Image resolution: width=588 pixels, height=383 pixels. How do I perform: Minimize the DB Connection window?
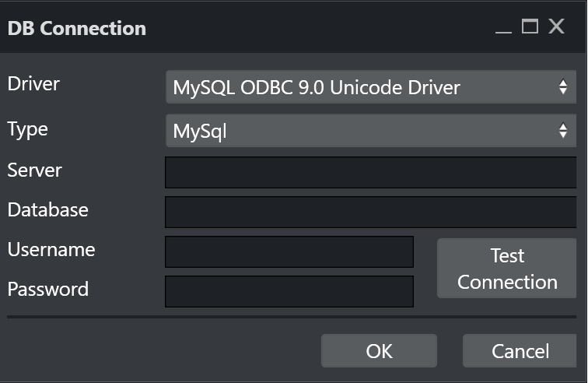click(x=504, y=29)
